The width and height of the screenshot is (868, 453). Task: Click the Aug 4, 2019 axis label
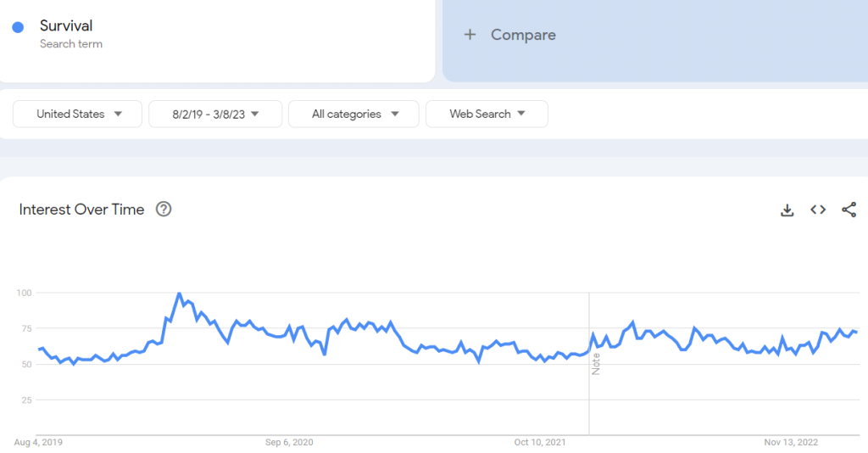(x=38, y=442)
